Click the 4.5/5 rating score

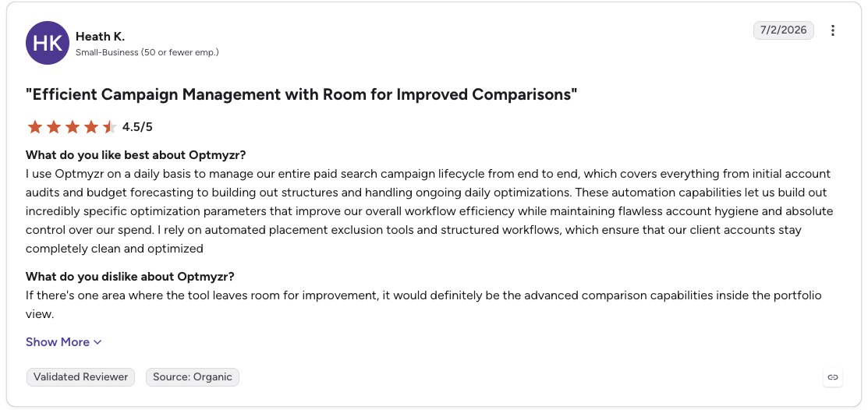tap(137, 127)
